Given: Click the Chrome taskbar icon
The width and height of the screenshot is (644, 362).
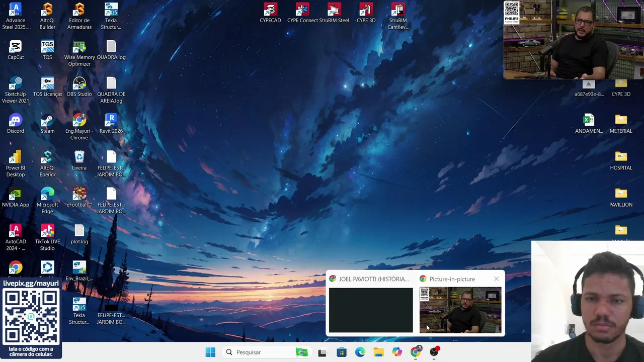Looking at the screenshot, I should point(416,352).
